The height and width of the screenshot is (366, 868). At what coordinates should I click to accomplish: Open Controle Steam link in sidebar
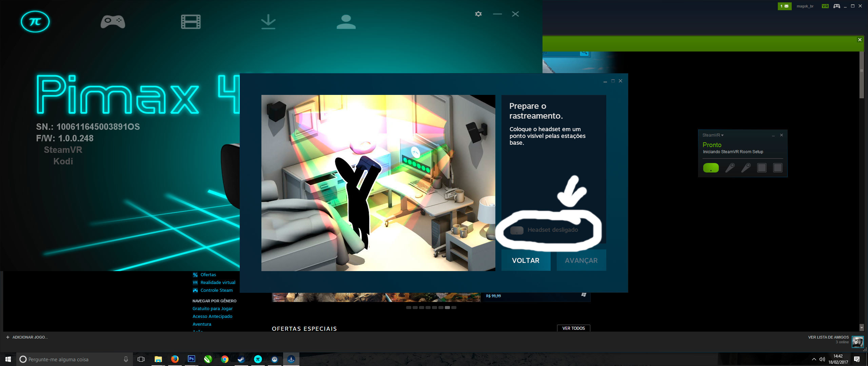216,290
